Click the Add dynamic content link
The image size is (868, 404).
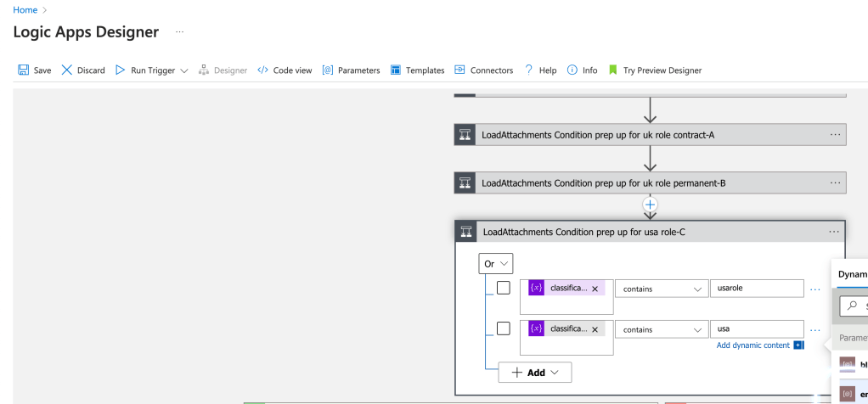pos(752,345)
